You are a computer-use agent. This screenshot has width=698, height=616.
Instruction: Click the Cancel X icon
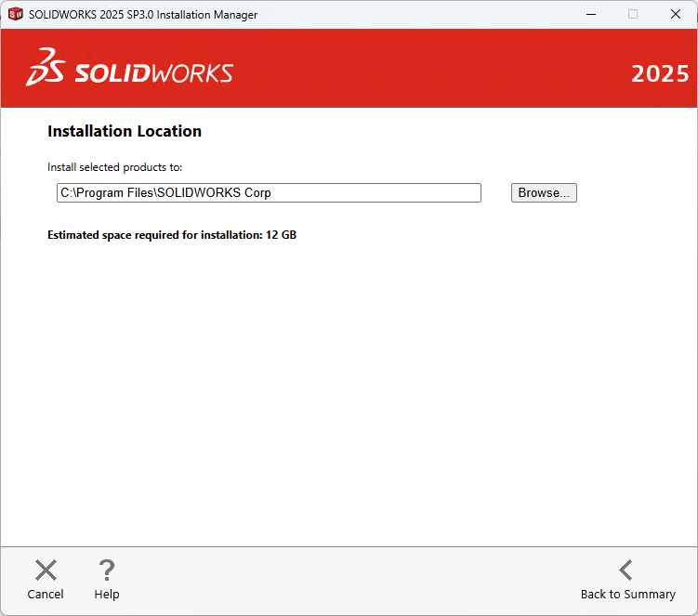(46, 570)
